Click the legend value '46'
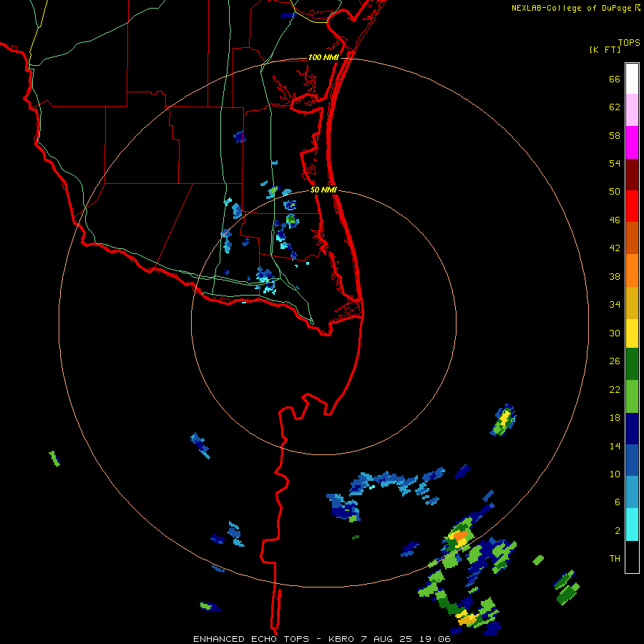This screenshot has height=644, width=644. [615, 220]
